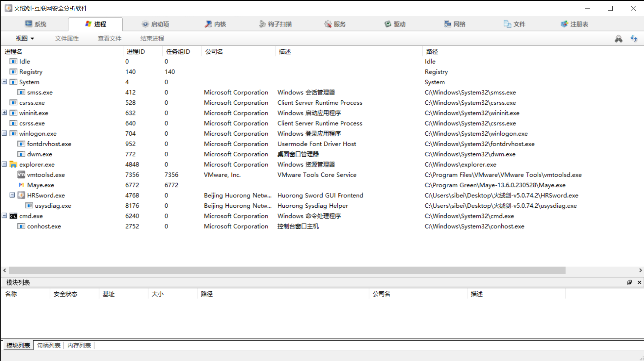Sort module list by 安全状态 column

[x=74, y=294]
